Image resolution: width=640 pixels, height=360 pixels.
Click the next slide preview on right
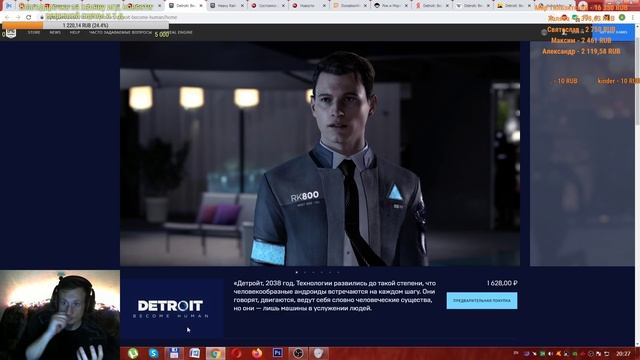coord(582,154)
